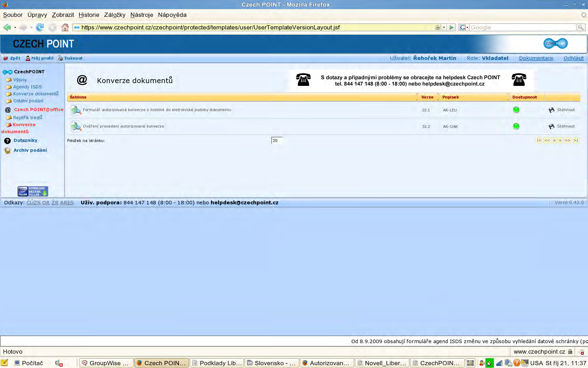Select CzechPOINT root in sidebar

pyautogui.click(x=29, y=71)
